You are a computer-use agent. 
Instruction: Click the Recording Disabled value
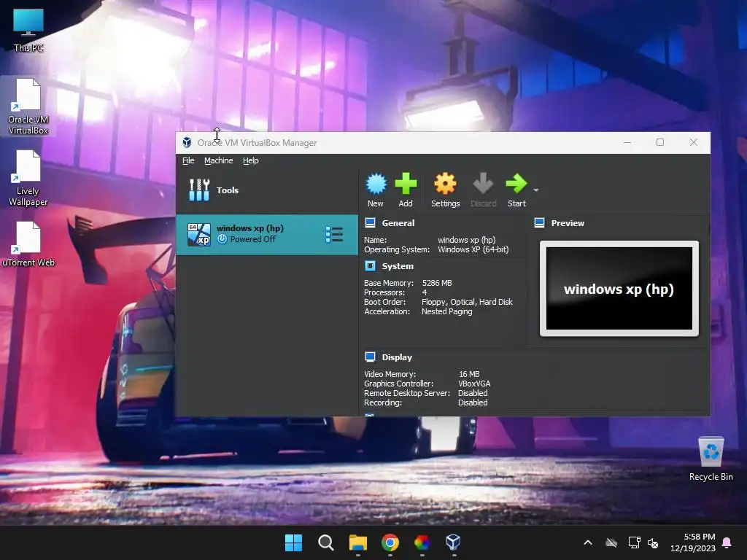(x=473, y=402)
